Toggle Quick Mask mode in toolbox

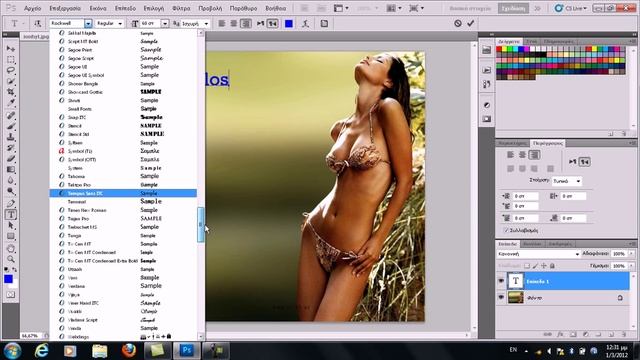tap(11, 294)
